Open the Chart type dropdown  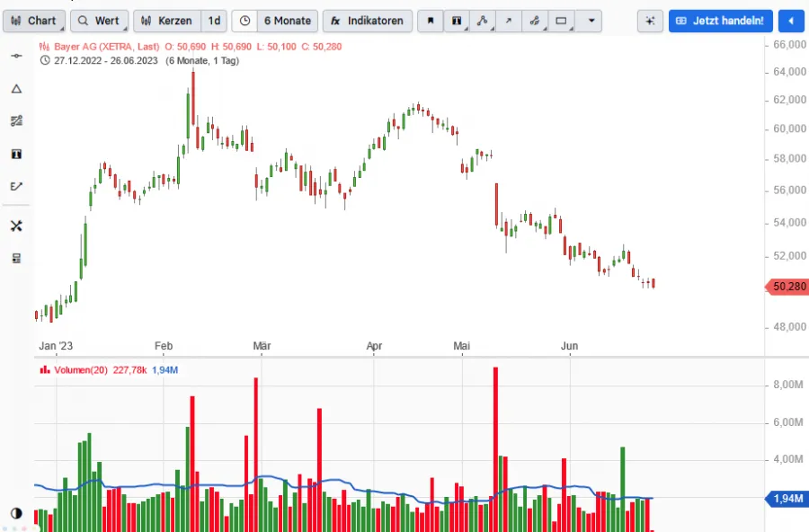(34, 21)
